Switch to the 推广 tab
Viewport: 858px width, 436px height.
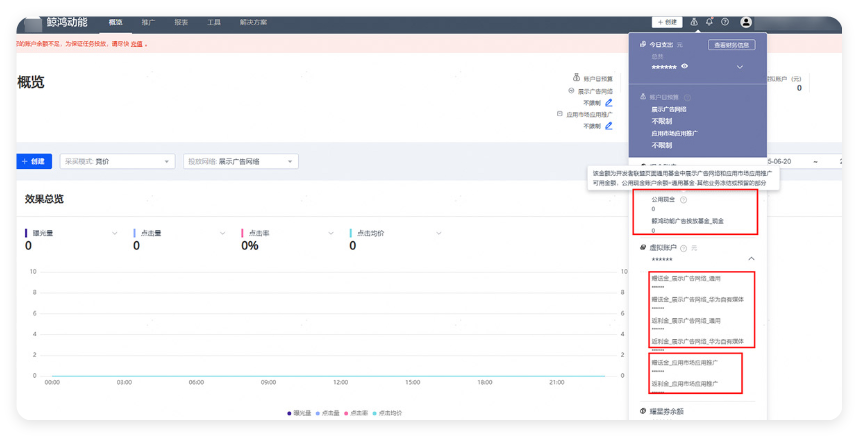coord(148,22)
